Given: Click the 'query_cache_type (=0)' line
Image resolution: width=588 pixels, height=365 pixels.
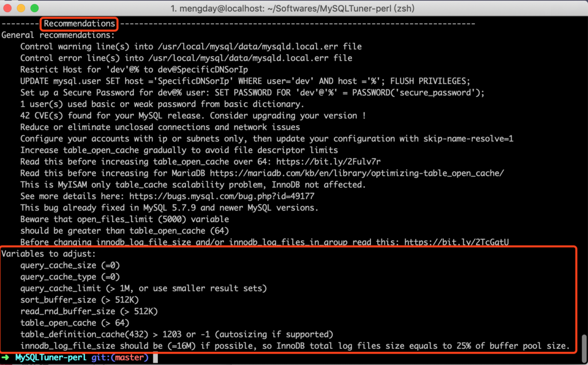Looking at the screenshot, I should (70, 277).
